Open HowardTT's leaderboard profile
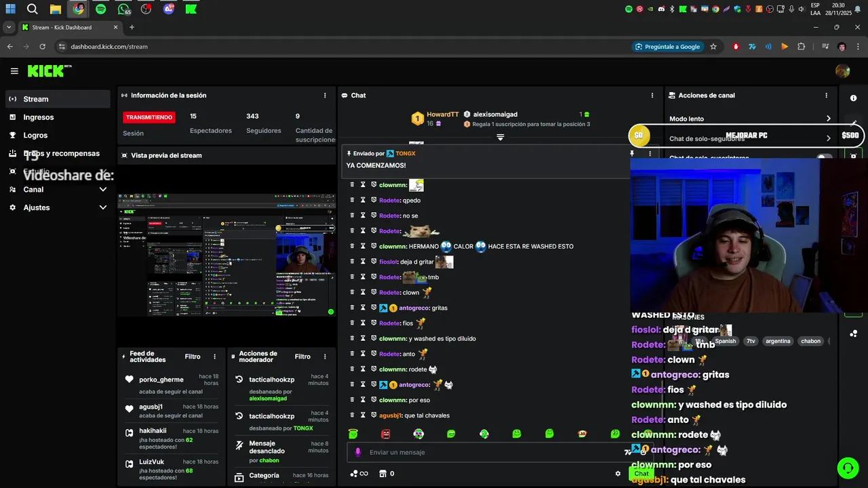The image size is (868, 488). pos(442,115)
